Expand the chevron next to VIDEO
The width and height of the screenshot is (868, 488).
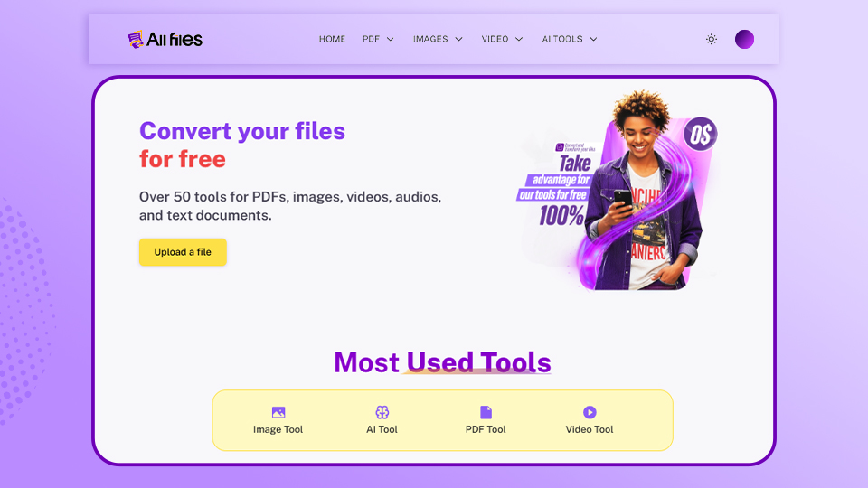coord(519,39)
